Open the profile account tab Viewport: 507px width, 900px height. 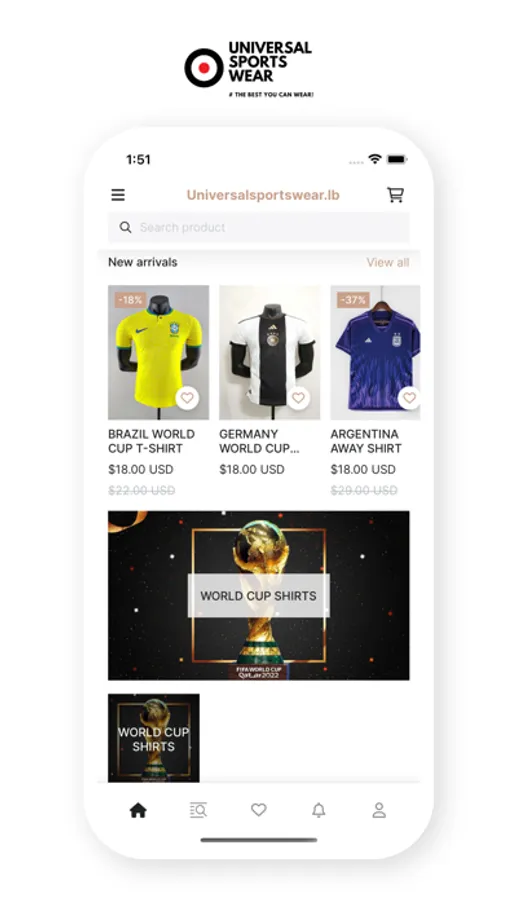(x=379, y=810)
